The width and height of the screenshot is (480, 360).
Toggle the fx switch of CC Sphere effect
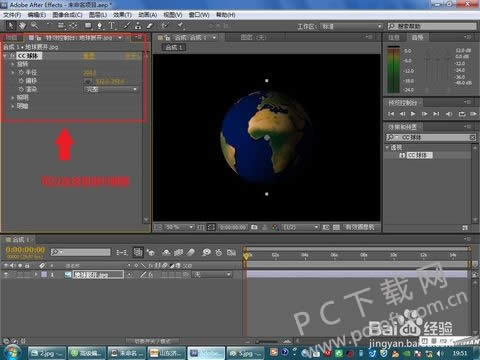[x=12, y=56]
